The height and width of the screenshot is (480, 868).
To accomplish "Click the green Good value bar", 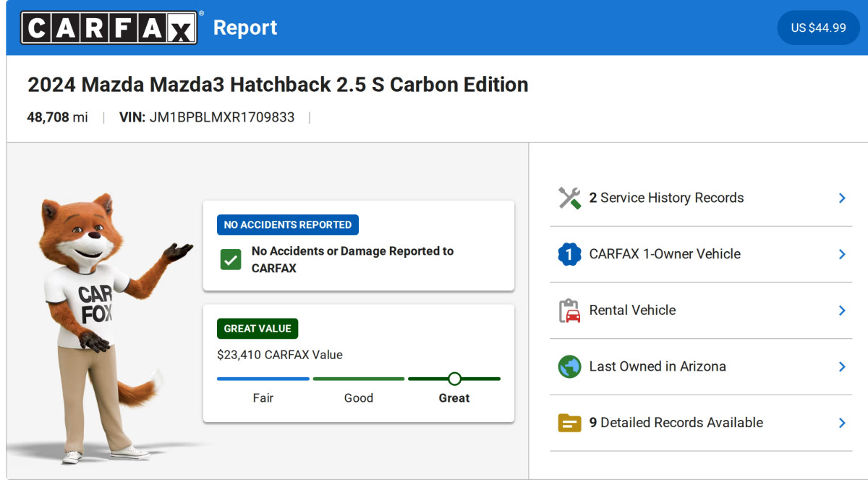I will click(359, 379).
